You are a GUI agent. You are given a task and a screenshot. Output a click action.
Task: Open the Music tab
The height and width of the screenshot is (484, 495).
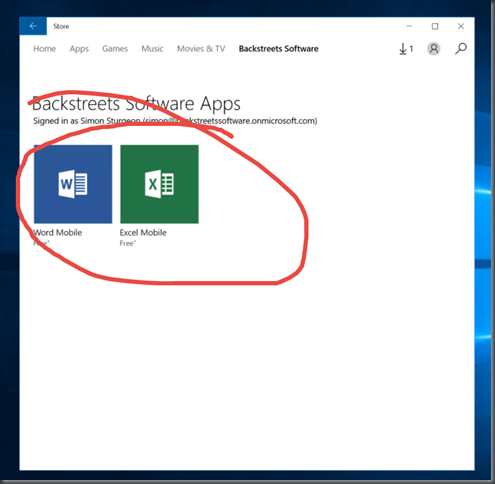tap(152, 49)
